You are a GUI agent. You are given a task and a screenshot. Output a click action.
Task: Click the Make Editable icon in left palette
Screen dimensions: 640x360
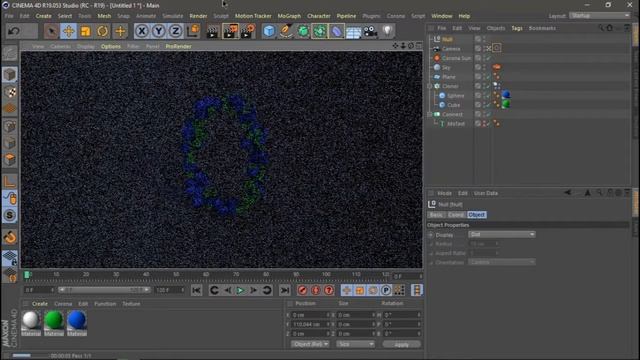pos(10,53)
